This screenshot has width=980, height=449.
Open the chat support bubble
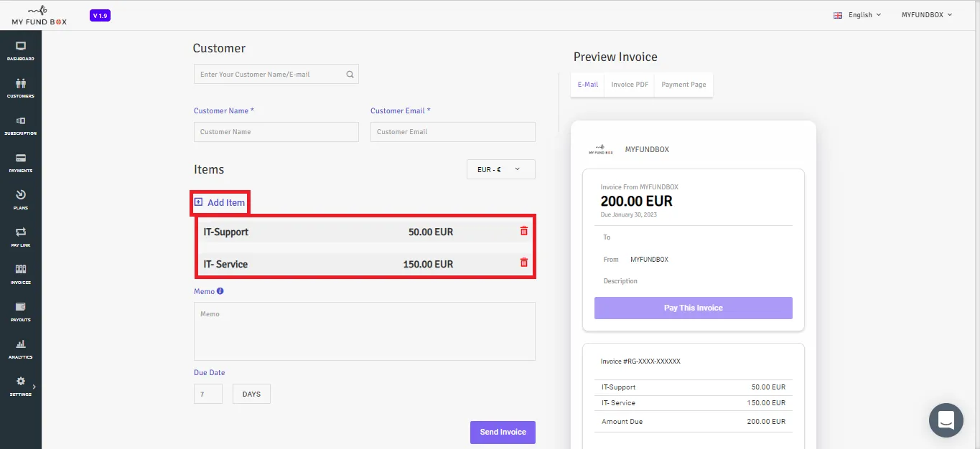tap(946, 420)
